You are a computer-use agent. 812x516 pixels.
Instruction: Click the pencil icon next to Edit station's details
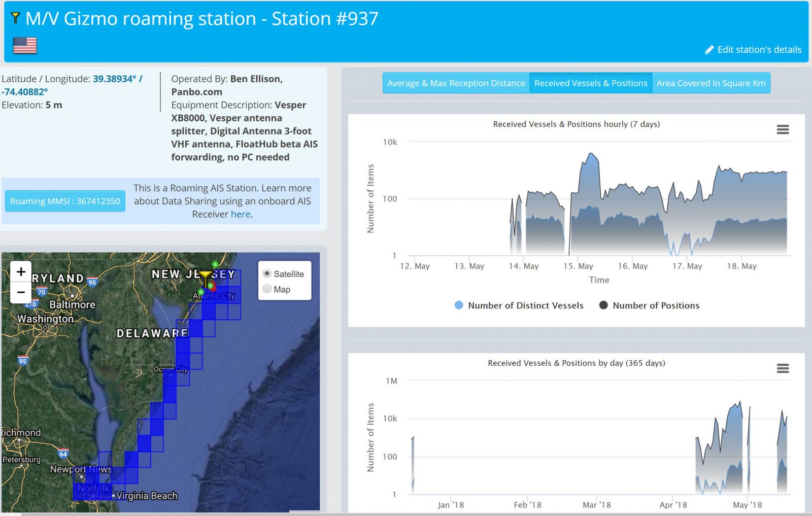pyautogui.click(x=709, y=50)
